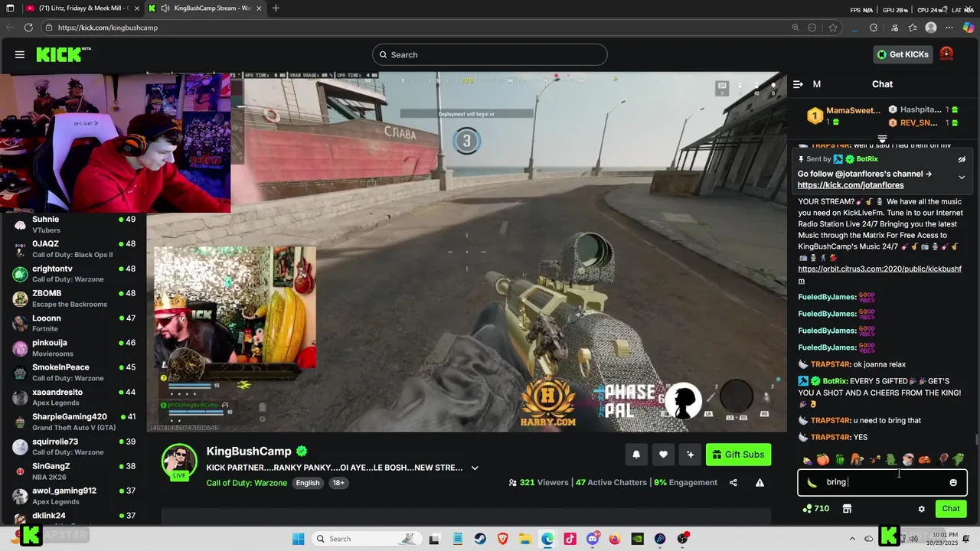Refresh the page
This screenshot has height=551, width=980.
point(28,28)
